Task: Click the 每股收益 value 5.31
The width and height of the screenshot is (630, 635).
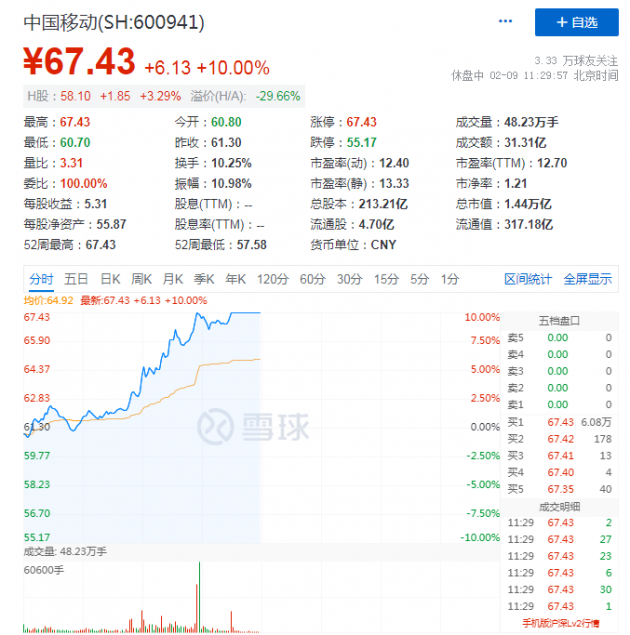Action: [96, 204]
